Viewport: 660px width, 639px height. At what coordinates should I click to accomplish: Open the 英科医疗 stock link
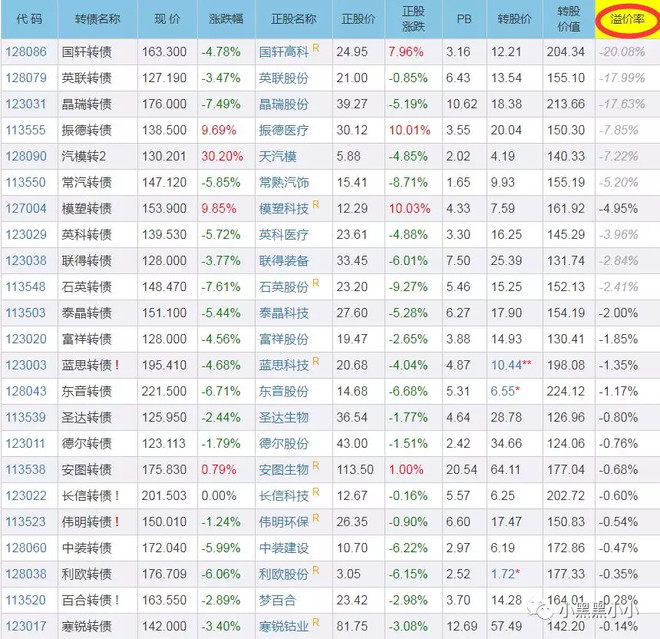click(284, 234)
